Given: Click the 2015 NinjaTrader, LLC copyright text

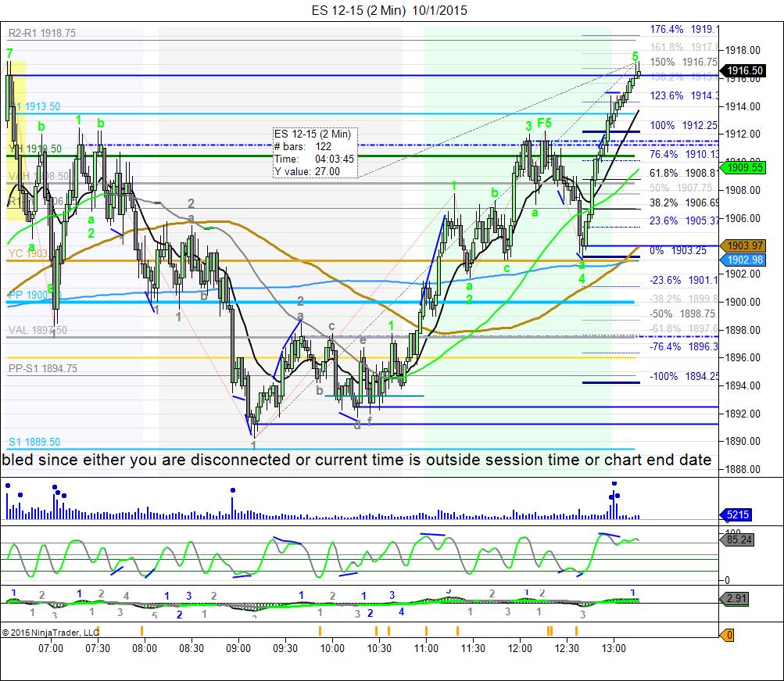Looking at the screenshot, I should [50, 633].
